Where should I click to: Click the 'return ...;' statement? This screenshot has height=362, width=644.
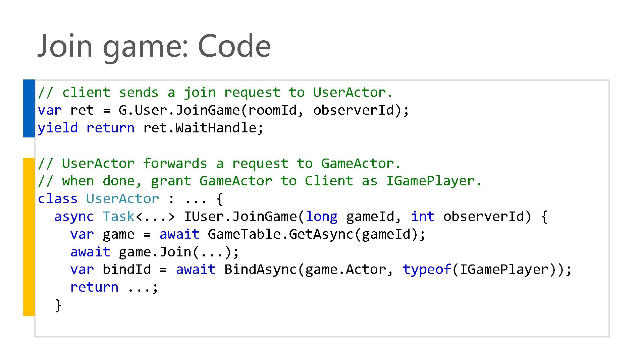pos(114,287)
